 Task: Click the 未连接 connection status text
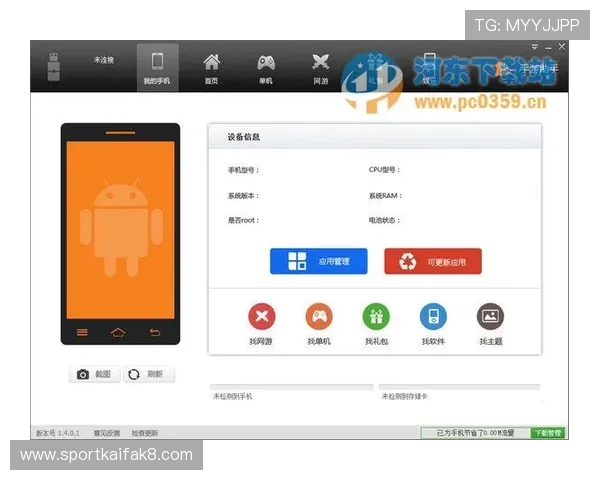(x=104, y=60)
